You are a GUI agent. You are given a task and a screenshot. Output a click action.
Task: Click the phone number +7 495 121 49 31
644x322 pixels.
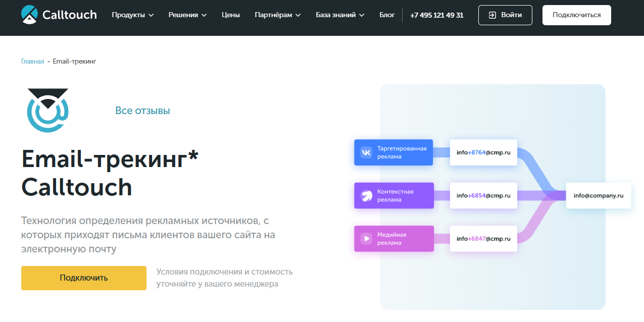click(437, 15)
